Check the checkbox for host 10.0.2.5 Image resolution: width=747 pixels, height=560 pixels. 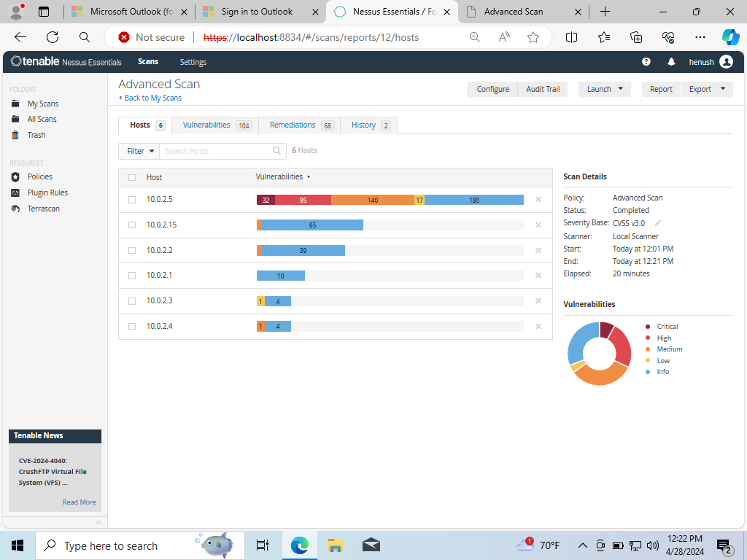pyautogui.click(x=132, y=199)
